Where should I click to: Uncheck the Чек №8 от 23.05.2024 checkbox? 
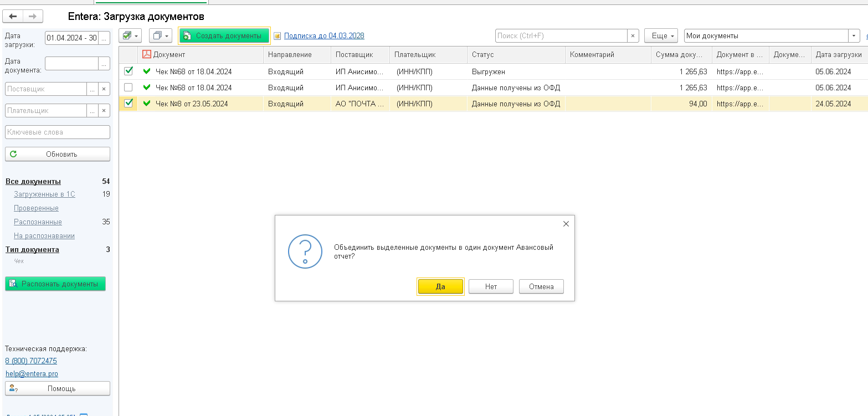[x=129, y=103]
